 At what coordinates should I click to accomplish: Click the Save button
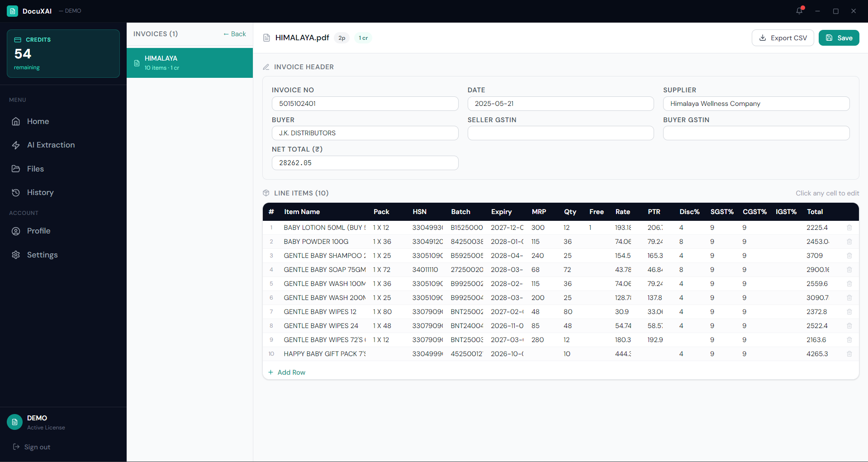(839, 38)
